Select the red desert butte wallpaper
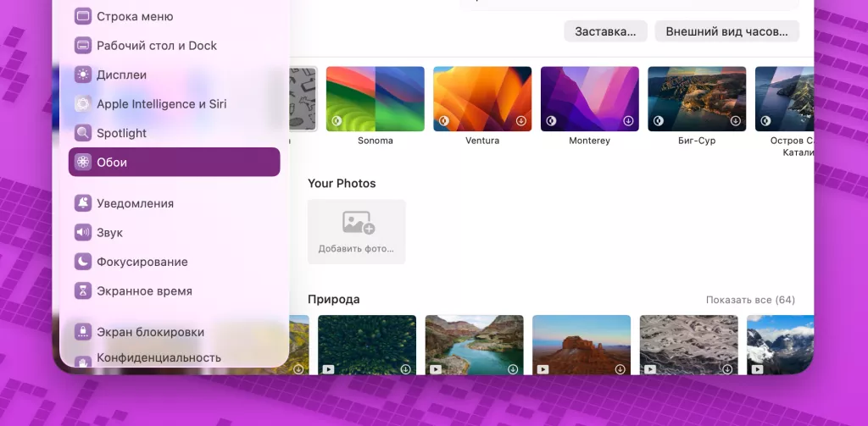The height and width of the screenshot is (426, 868). coord(581,345)
